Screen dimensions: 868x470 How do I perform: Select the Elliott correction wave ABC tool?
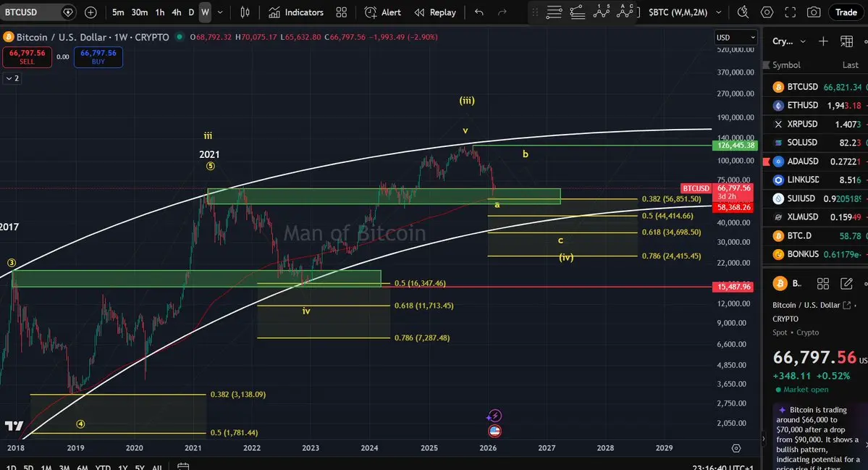point(625,11)
